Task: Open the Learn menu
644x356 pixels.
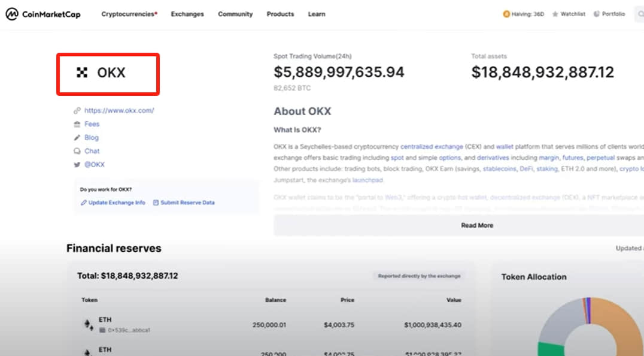Action: [x=317, y=14]
